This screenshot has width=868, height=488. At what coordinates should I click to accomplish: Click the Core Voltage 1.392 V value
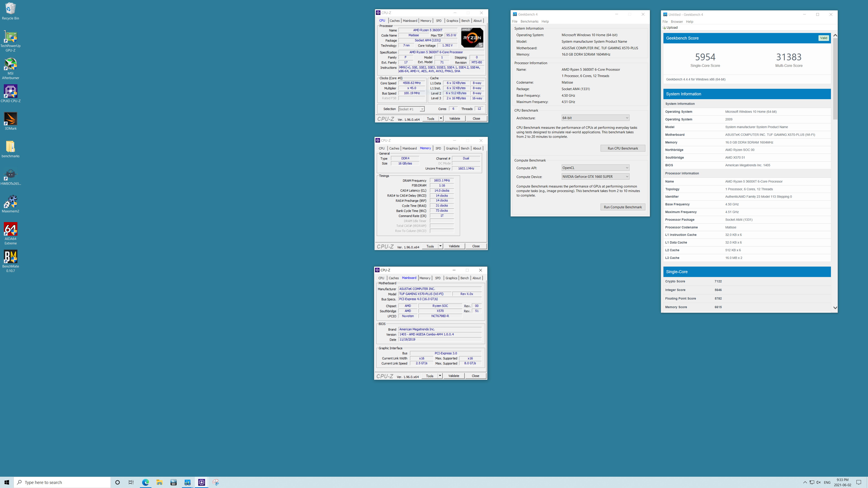[x=447, y=45]
